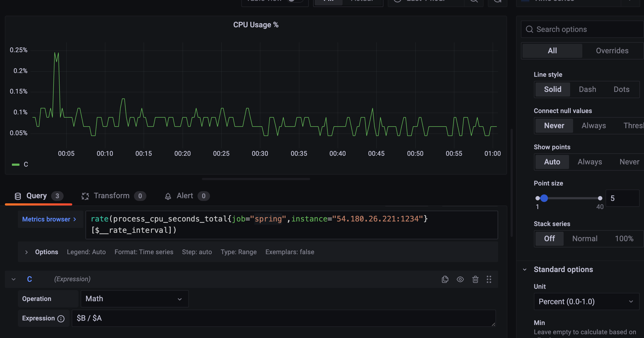Screen dimensions: 644x338
Task: Open Unit dropdown showing Percent (0.0-1.0)
Action: pyautogui.click(x=586, y=301)
